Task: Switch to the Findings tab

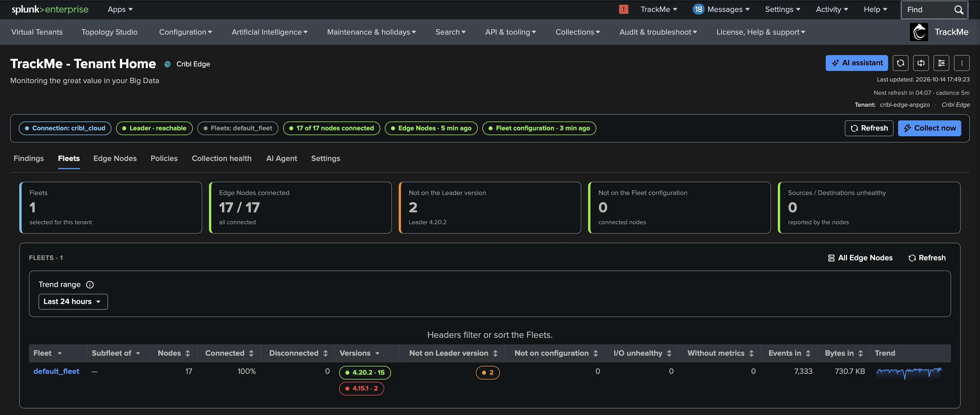Action: (29, 158)
